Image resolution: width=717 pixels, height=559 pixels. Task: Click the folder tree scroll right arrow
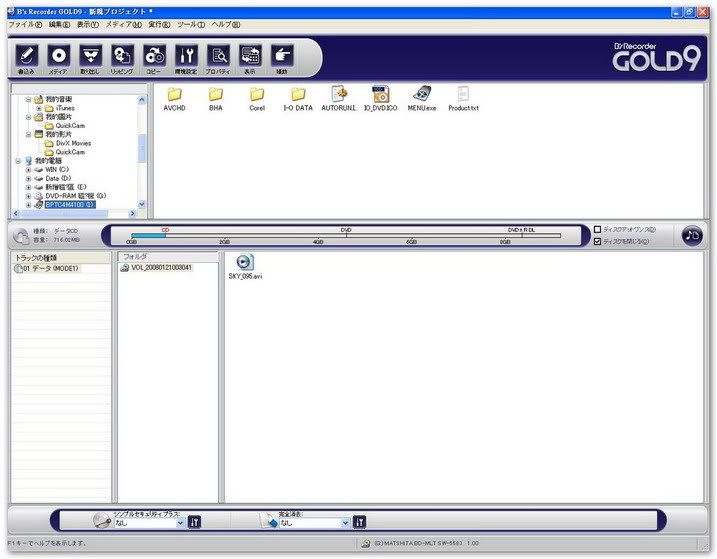[x=133, y=213]
